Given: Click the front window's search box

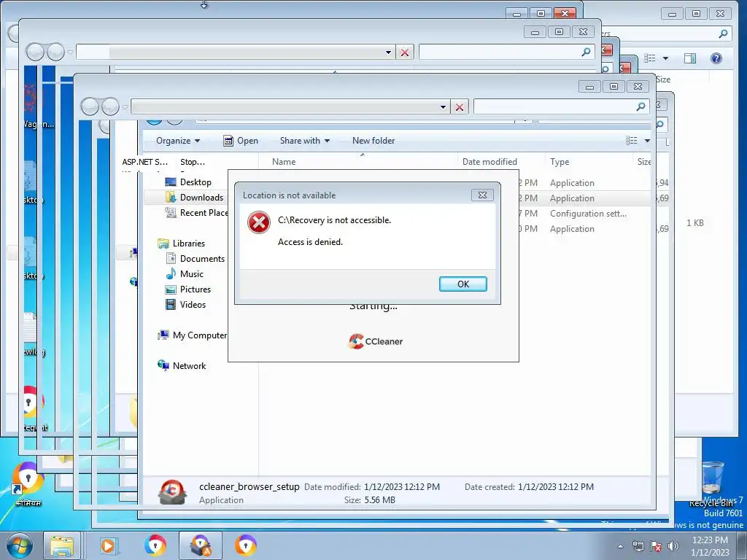Looking at the screenshot, I should click(x=561, y=107).
